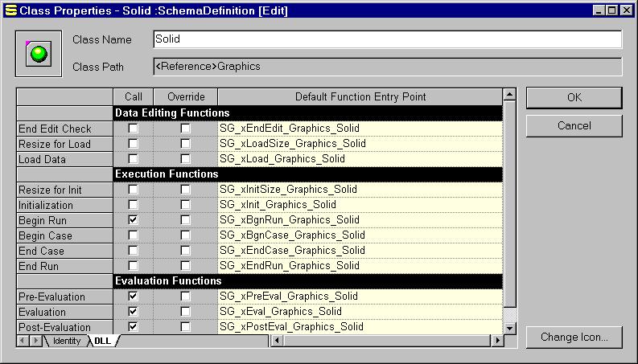Uncheck the Pre-Evaluation call checkbox
The width and height of the screenshot is (638, 364).
tap(134, 297)
